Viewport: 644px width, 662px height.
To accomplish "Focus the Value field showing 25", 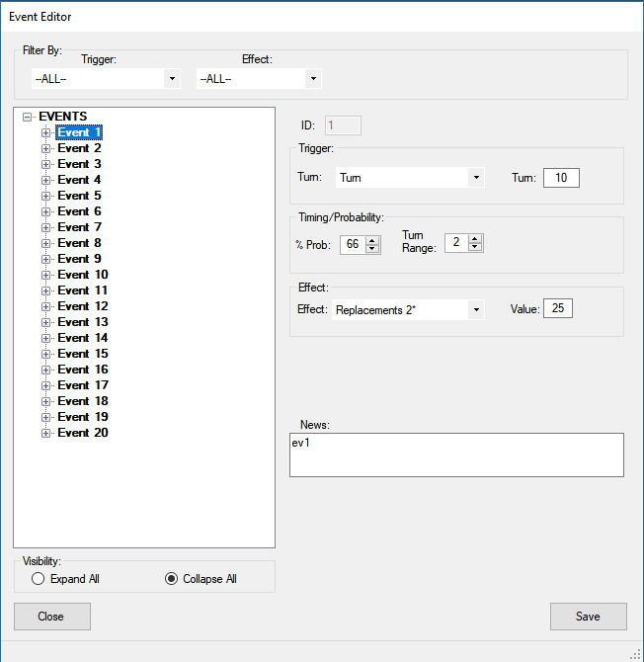I will [558, 308].
